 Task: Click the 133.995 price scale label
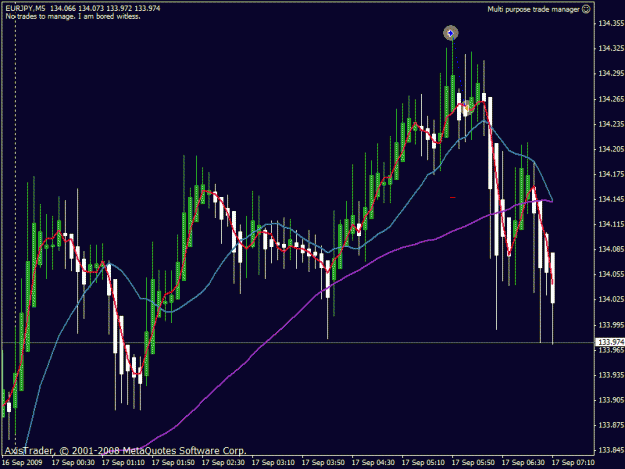click(x=611, y=325)
